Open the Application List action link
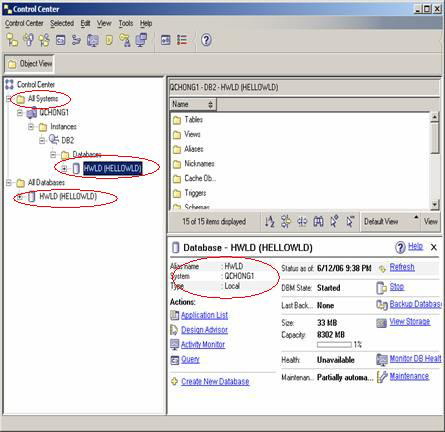The image size is (445, 432). [204, 315]
